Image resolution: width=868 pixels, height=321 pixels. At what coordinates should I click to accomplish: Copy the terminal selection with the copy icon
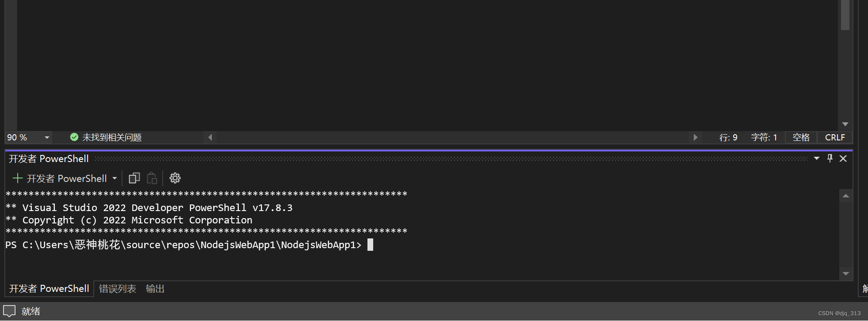(134, 178)
